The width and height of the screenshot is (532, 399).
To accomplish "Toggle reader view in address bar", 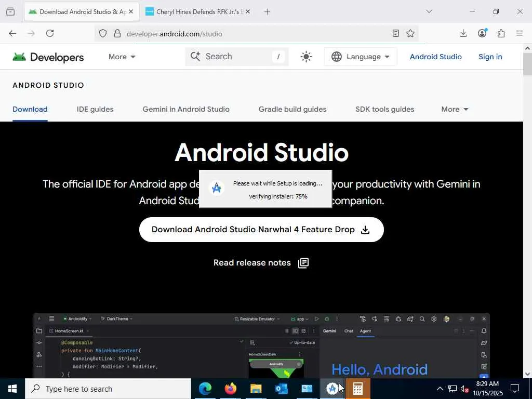I will 395,33.
